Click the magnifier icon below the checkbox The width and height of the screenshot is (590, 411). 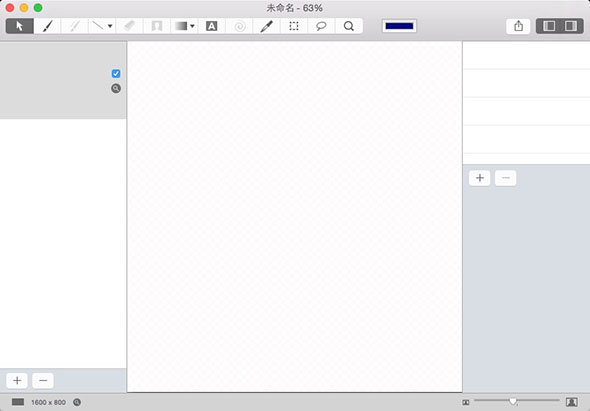point(116,88)
